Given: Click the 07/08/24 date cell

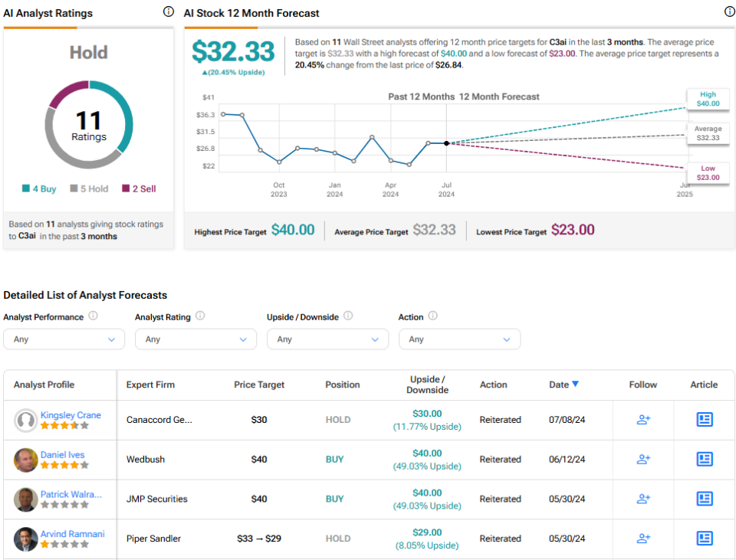Looking at the screenshot, I should click(567, 420).
